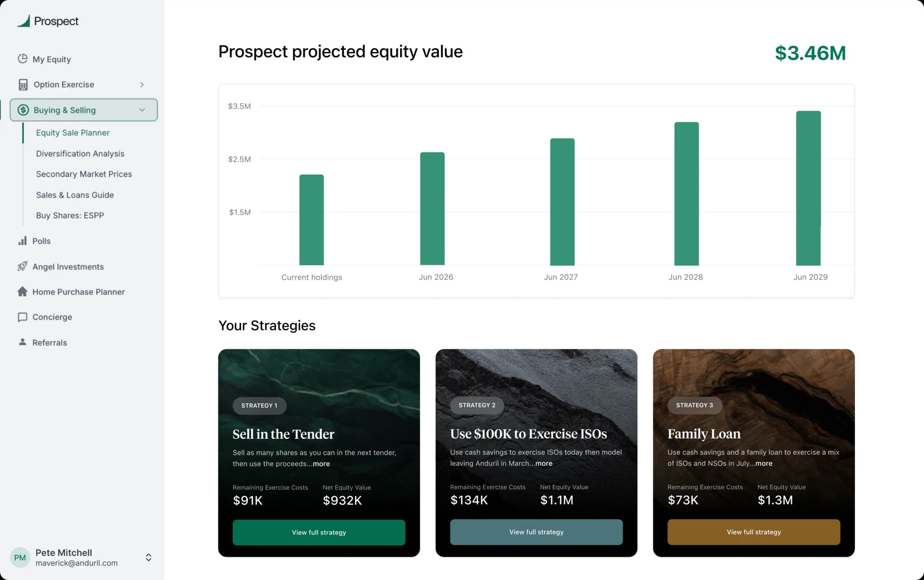Image resolution: width=924 pixels, height=580 pixels.
Task: Open Concierge via the chat bubble icon
Action: [x=23, y=317]
